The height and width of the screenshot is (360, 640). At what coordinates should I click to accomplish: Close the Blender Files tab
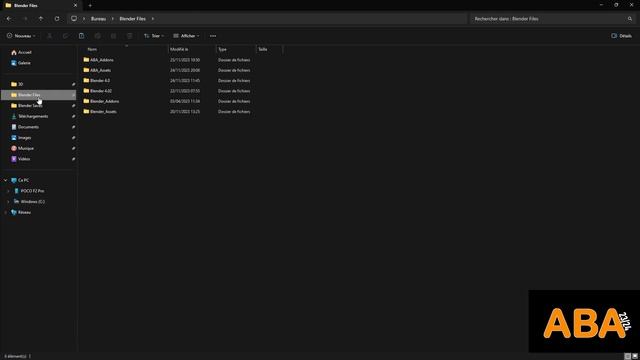coord(75,5)
